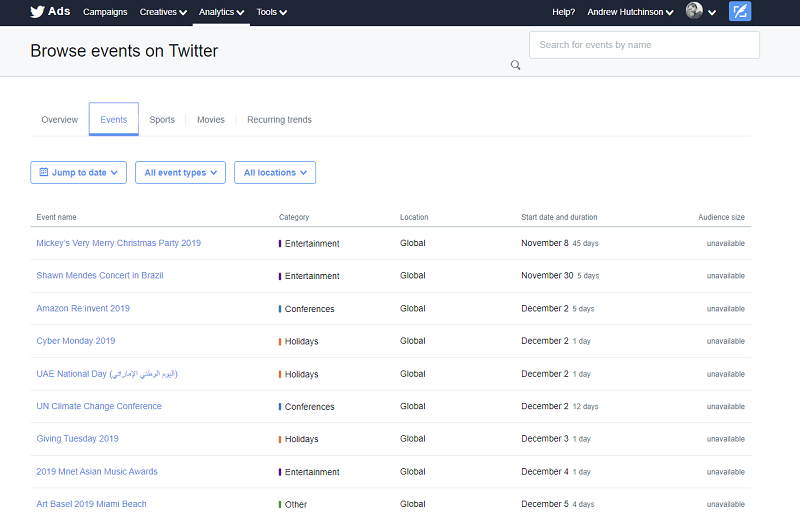Click unavailable audience size in UN Climate row
This screenshot has width=800, height=520.
click(726, 407)
